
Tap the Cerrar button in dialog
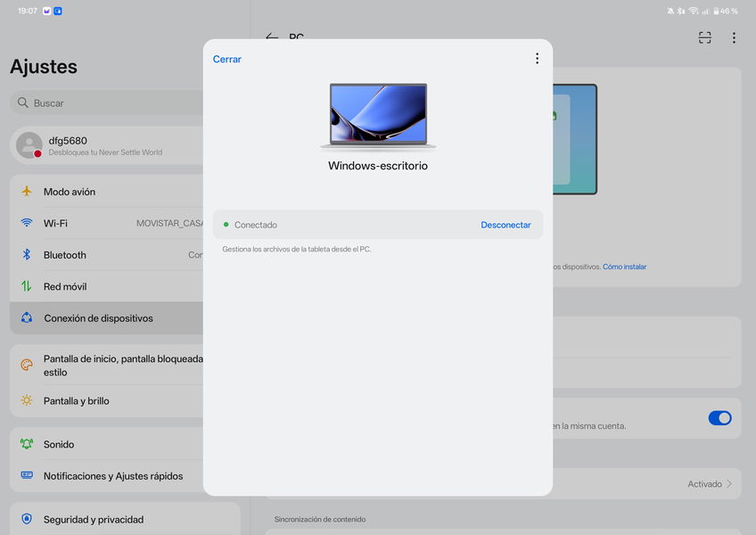[x=226, y=59]
